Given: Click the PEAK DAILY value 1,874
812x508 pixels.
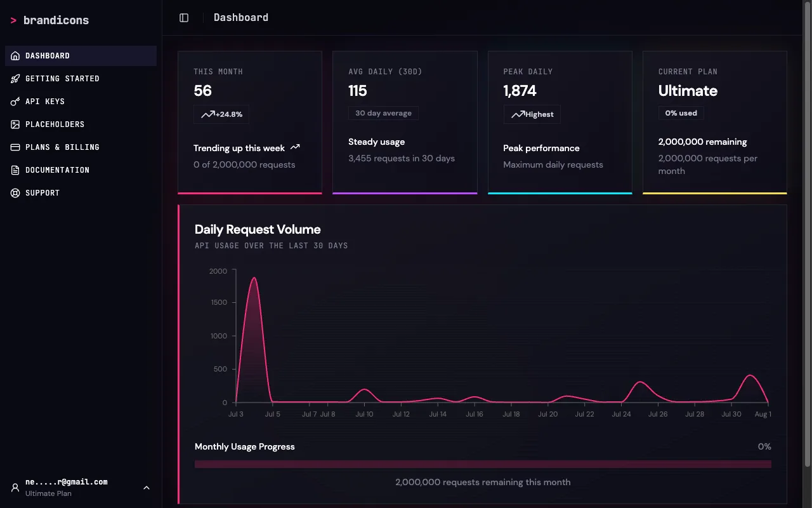Looking at the screenshot, I should 520,91.
